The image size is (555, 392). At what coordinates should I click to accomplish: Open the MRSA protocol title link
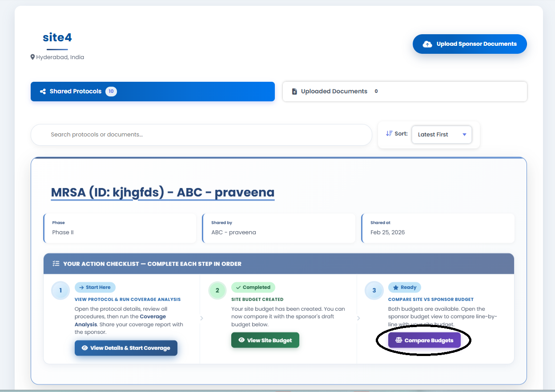click(x=162, y=192)
